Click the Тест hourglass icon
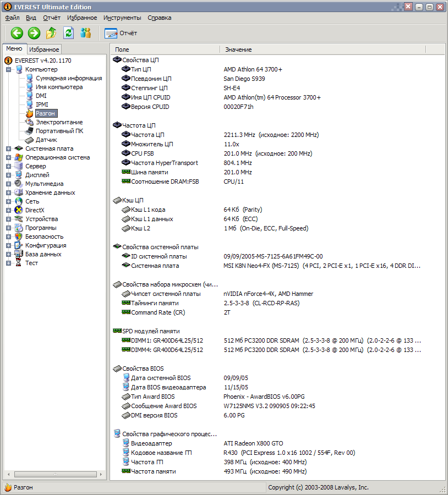448x495 pixels. (19, 263)
